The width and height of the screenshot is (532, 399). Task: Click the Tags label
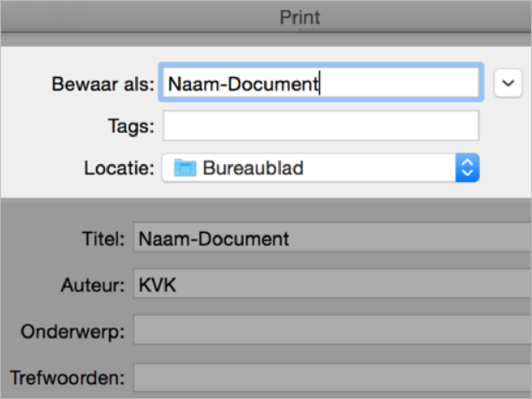point(131,127)
